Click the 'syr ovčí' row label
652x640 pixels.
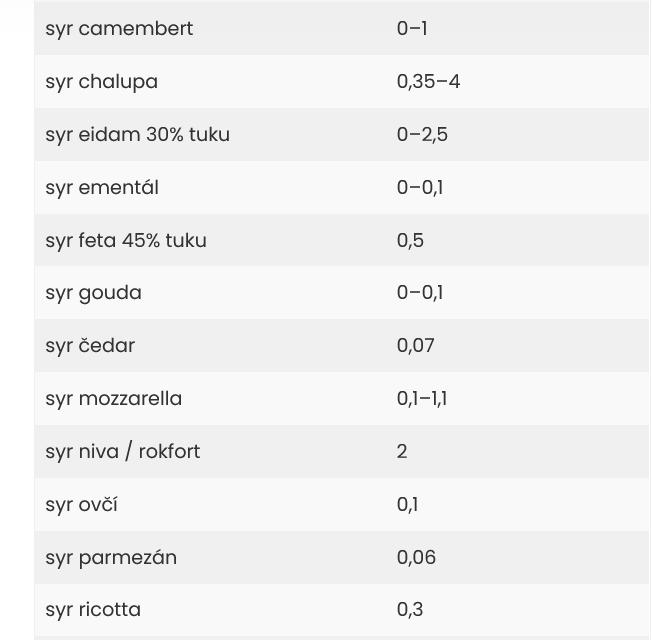point(81,505)
